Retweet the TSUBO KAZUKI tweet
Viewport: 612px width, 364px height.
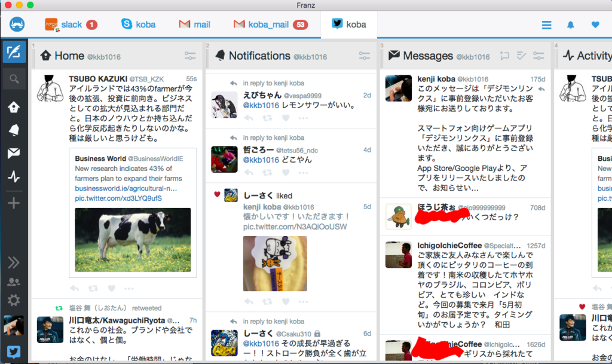pyautogui.click(x=93, y=289)
